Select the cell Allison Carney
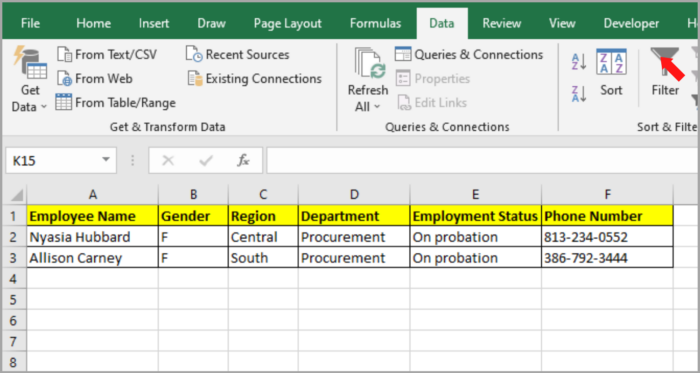Image resolution: width=700 pixels, height=373 pixels. (92, 258)
